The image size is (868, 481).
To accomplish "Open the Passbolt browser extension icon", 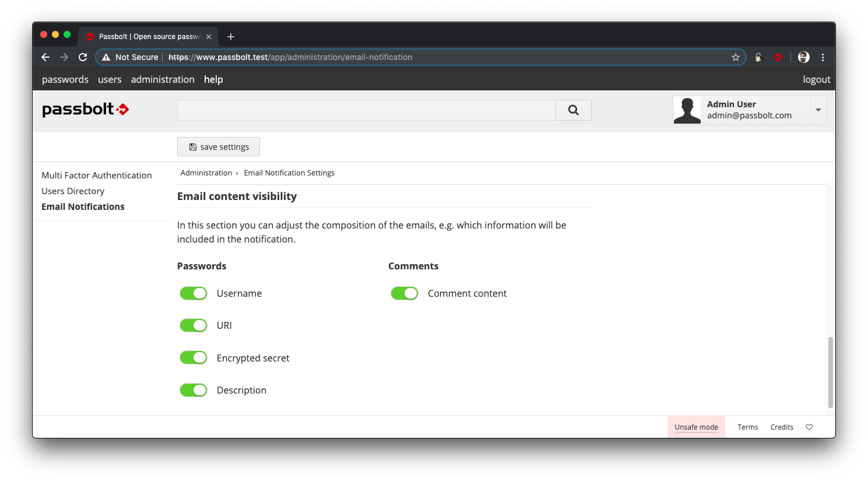I will click(x=778, y=57).
